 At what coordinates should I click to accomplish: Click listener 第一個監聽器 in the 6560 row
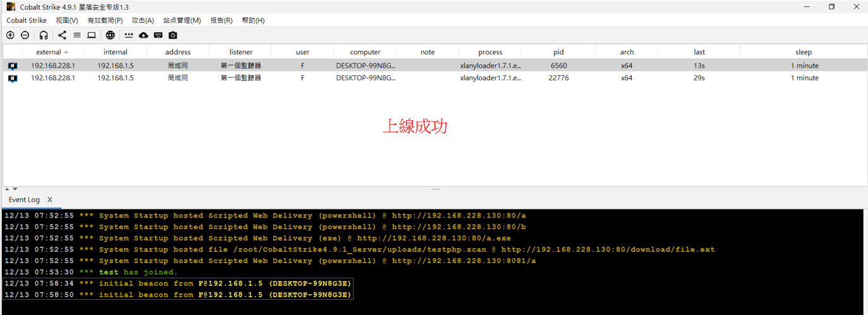(241, 66)
